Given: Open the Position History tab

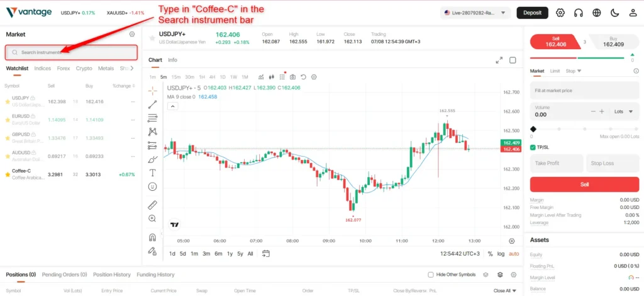Looking at the screenshot, I should [112, 275].
